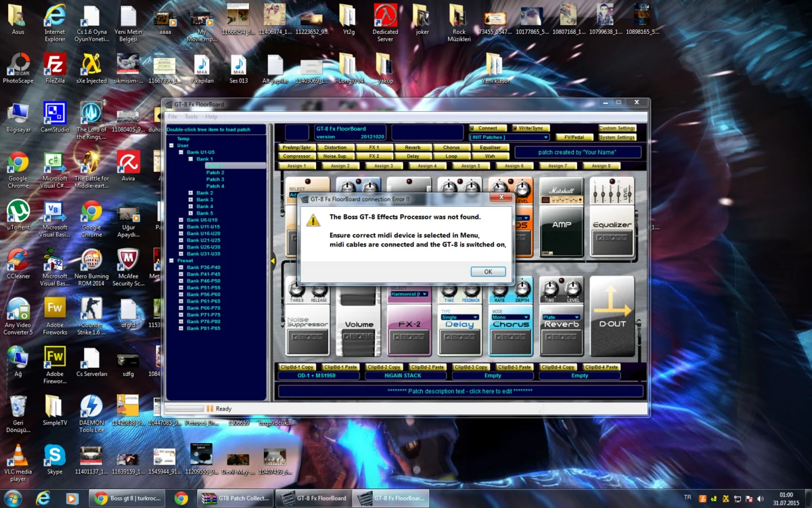Enable the Wah effect
Screen dimensions: 812x508
(490, 156)
